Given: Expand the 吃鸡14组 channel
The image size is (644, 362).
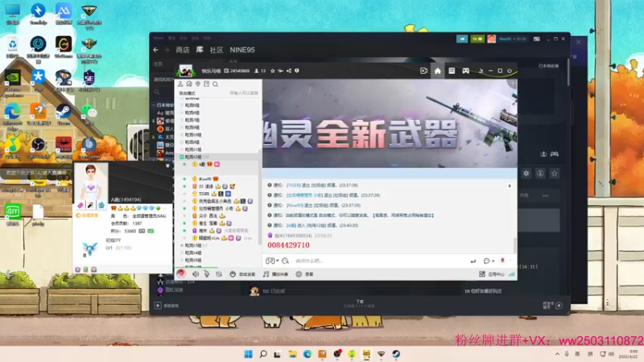Looking at the screenshot, I should click(x=182, y=253).
